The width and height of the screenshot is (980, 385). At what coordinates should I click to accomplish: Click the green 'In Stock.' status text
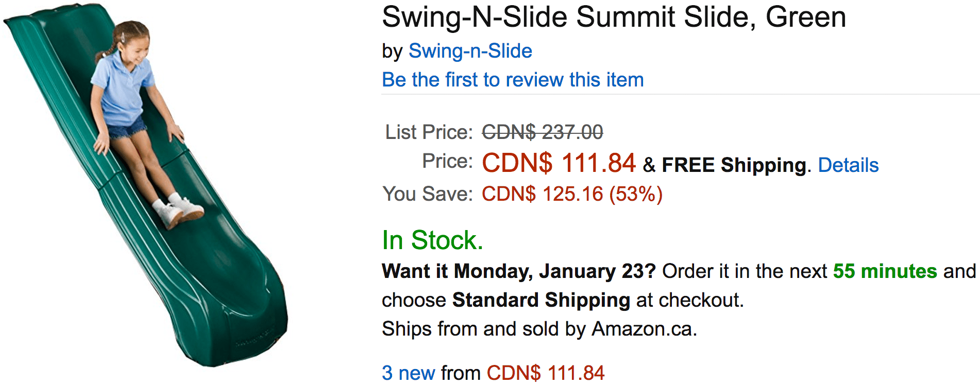433,240
